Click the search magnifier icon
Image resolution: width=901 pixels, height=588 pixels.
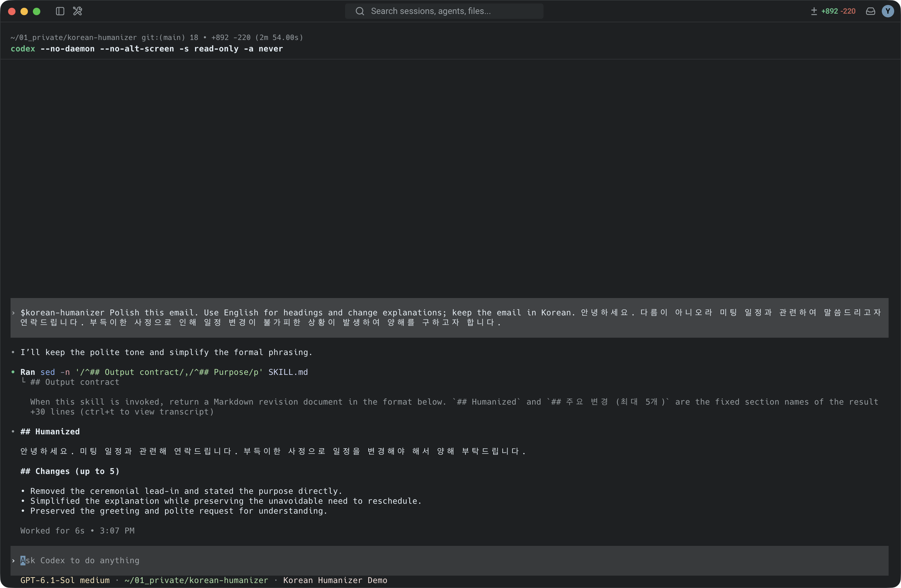360,11
